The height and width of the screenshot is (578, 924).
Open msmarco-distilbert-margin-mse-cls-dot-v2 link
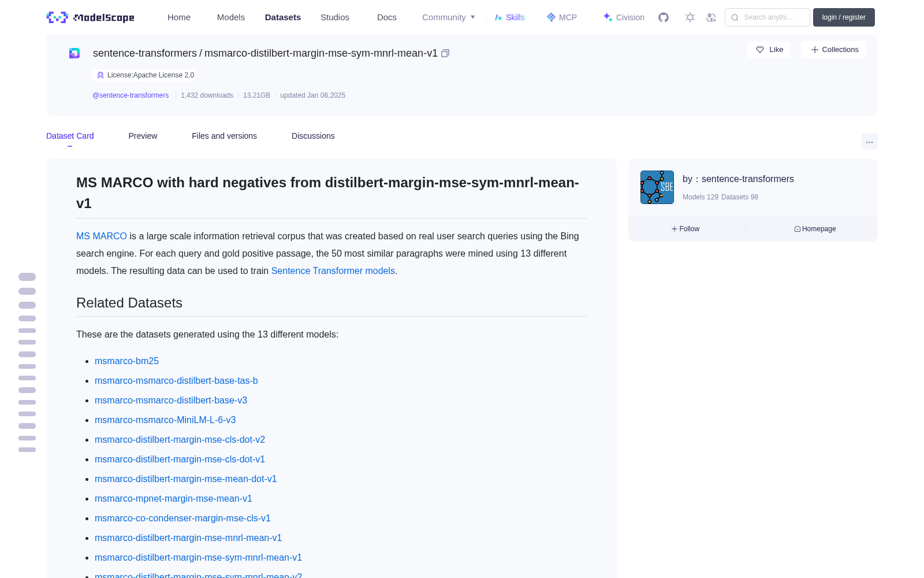pyautogui.click(x=180, y=439)
